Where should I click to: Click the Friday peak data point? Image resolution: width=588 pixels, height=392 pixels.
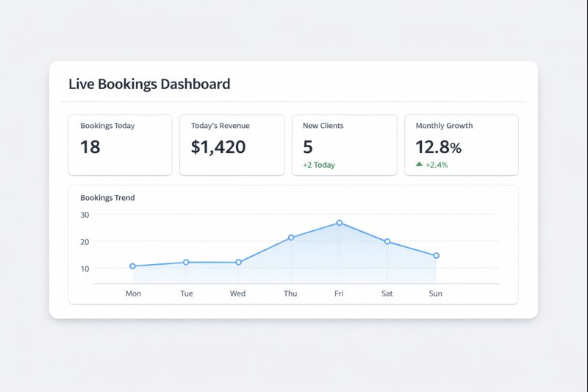[x=340, y=222]
